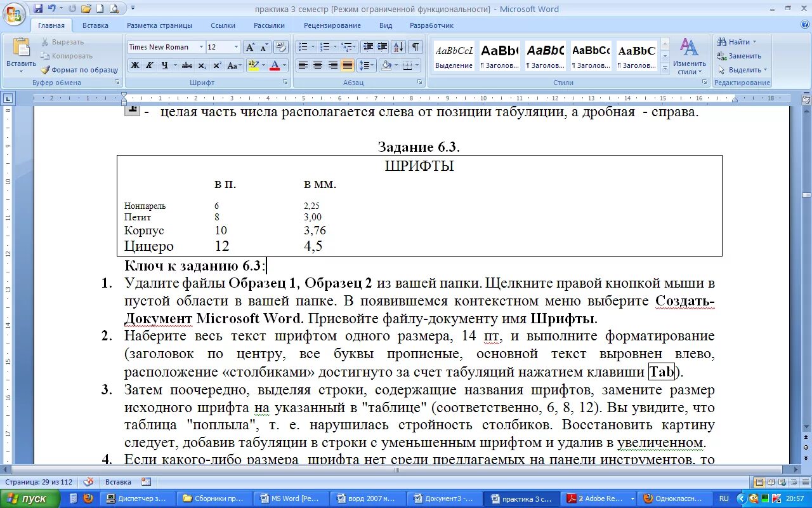
Task: Click the spell check status icon
Action: [x=89, y=482]
